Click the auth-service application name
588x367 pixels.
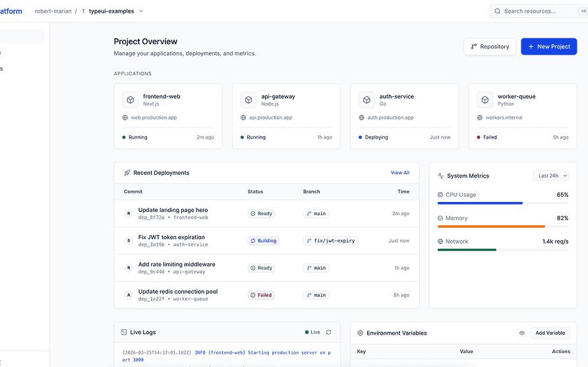[397, 96]
